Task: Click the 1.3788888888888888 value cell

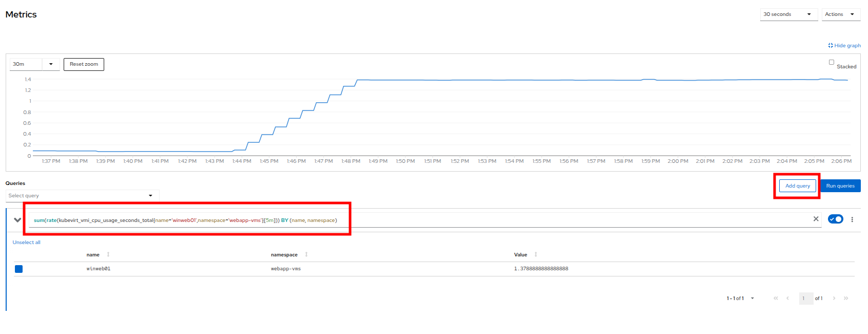Action: pyautogui.click(x=541, y=269)
